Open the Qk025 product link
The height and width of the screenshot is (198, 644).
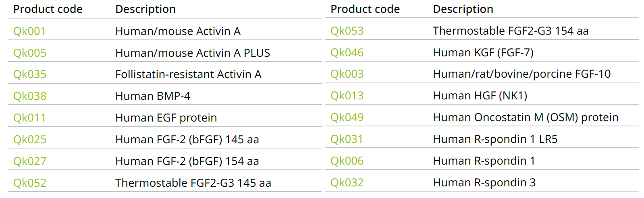tap(30, 140)
